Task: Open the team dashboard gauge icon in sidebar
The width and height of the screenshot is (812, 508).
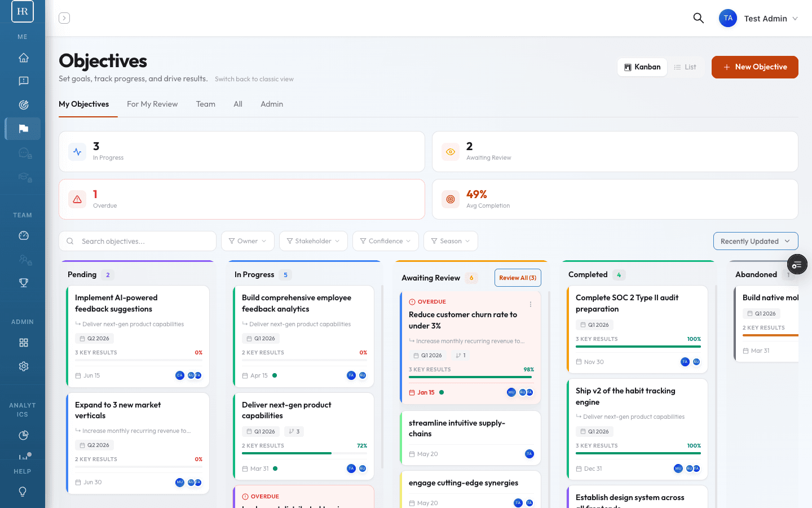Action: (23, 235)
